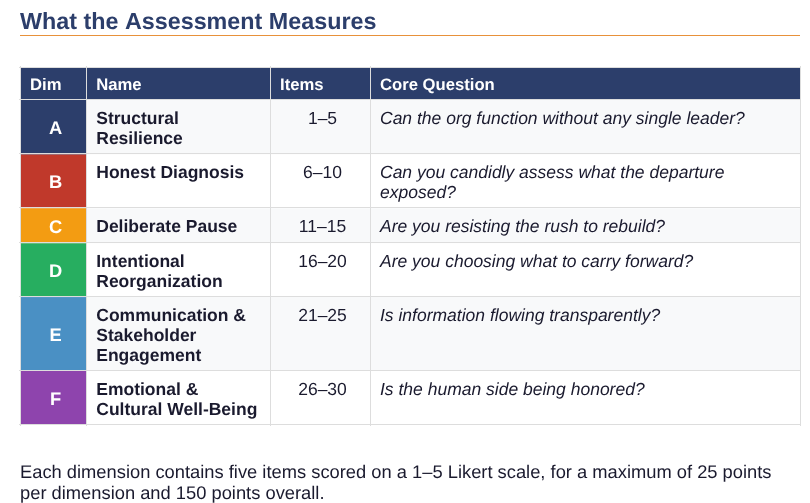Click the items range '16–20' cell
The width and height of the screenshot is (810, 503).
point(322,261)
